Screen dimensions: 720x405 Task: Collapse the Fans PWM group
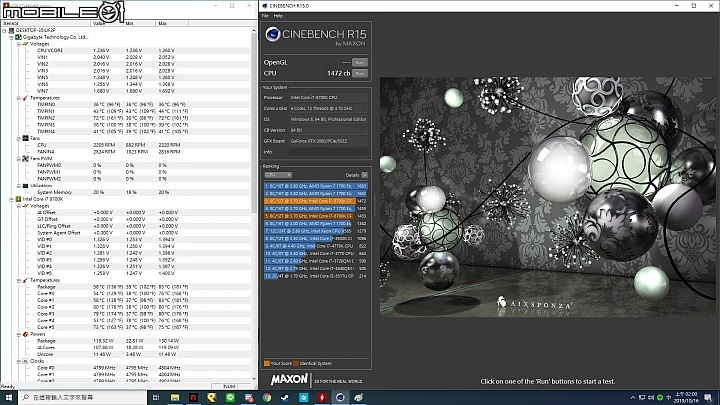[18, 158]
